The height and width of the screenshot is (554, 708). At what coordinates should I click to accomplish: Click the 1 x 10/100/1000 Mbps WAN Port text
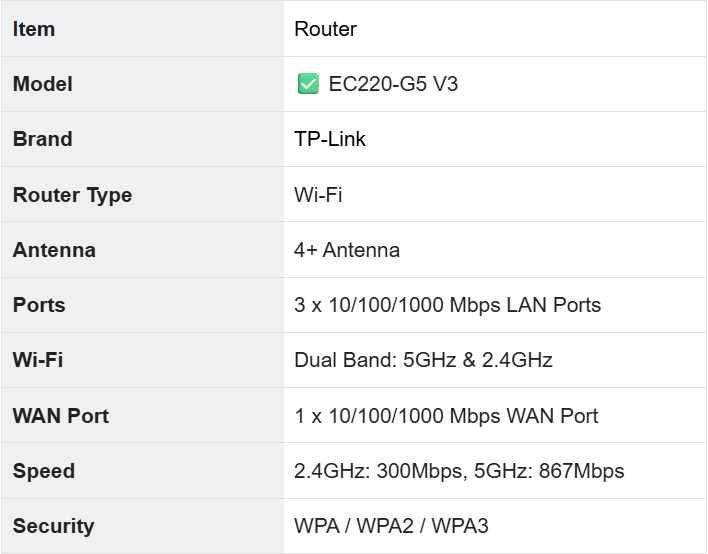pyautogui.click(x=446, y=416)
